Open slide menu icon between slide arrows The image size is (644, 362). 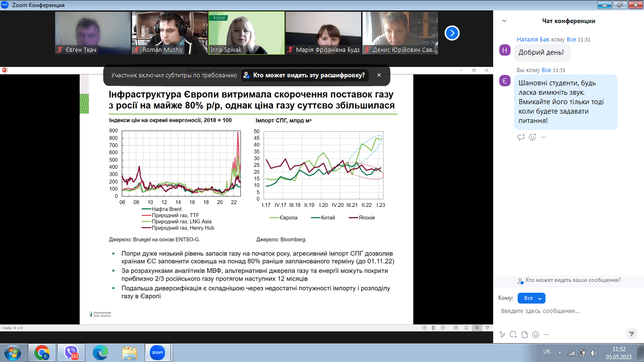[x=433, y=328]
